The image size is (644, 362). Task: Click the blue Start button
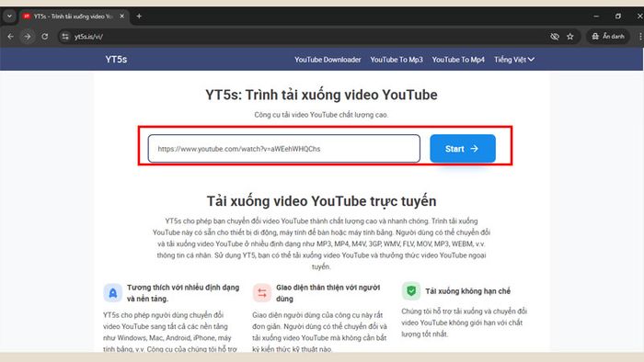coord(463,149)
